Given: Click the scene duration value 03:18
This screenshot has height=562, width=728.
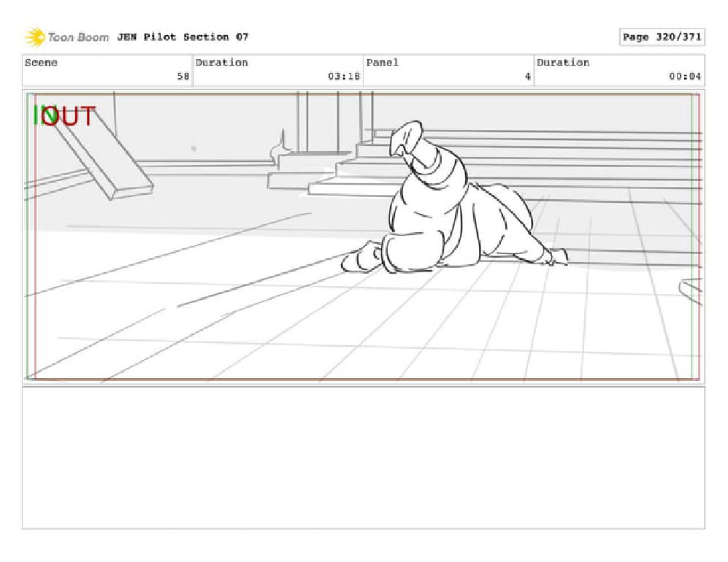Looking at the screenshot, I should pos(344,76).
